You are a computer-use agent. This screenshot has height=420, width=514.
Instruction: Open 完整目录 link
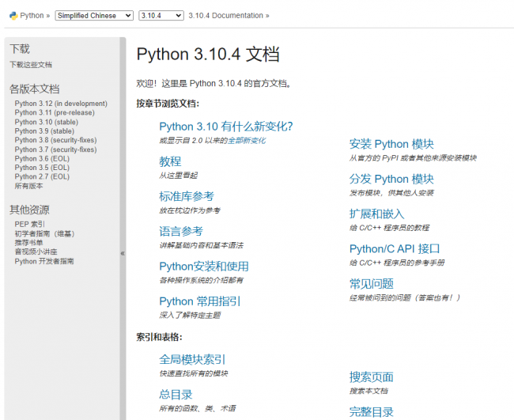click(372, 412)
